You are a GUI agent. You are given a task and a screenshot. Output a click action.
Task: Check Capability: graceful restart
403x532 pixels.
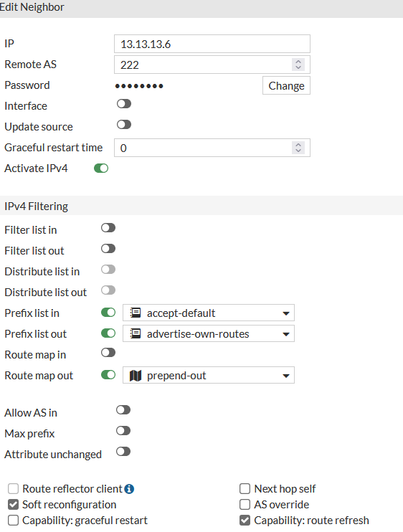(x=13, y=521)
